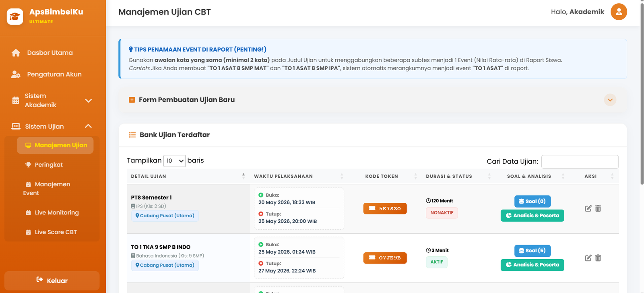This screenshot has width=644, height=293.
Task: Click the home icon beside Dasbor Utama
Action: [16, 53]
